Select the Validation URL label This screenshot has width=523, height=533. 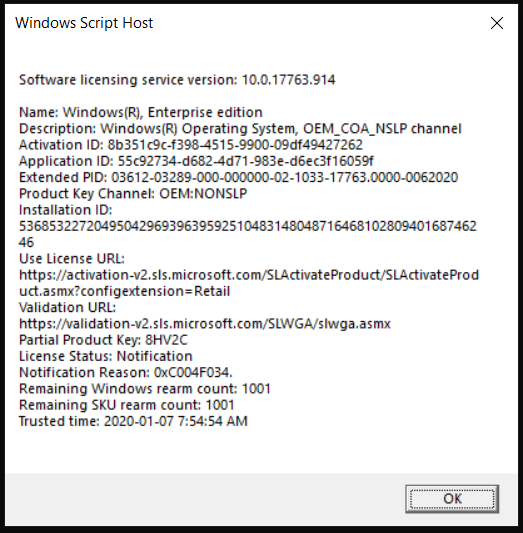[67, 308]
